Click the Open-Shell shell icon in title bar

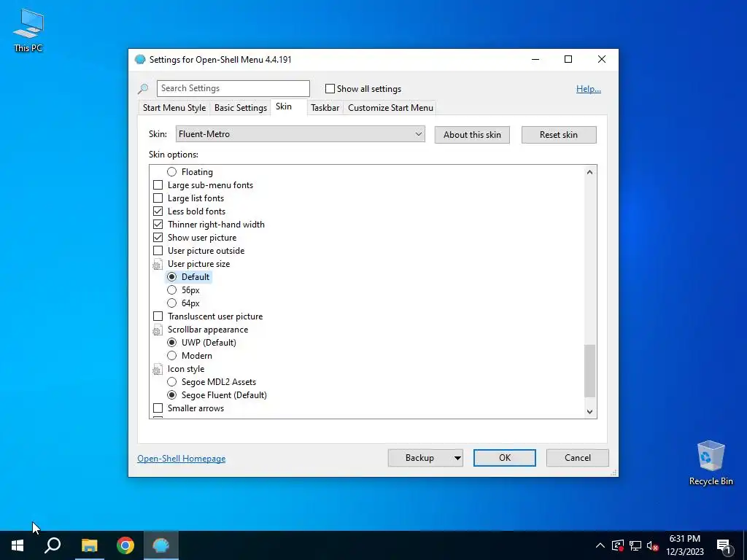(x=140, y=60)
